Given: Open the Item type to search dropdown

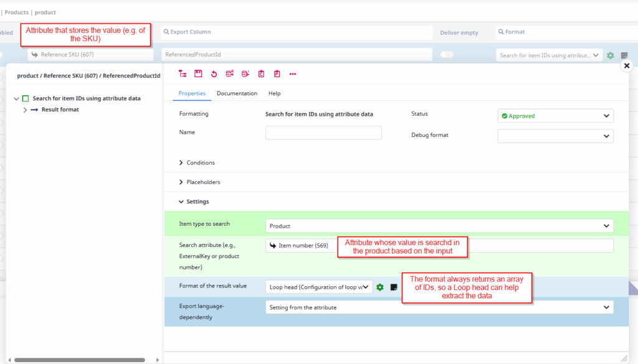Looking at the screenshot, I should tap(439, 226).
